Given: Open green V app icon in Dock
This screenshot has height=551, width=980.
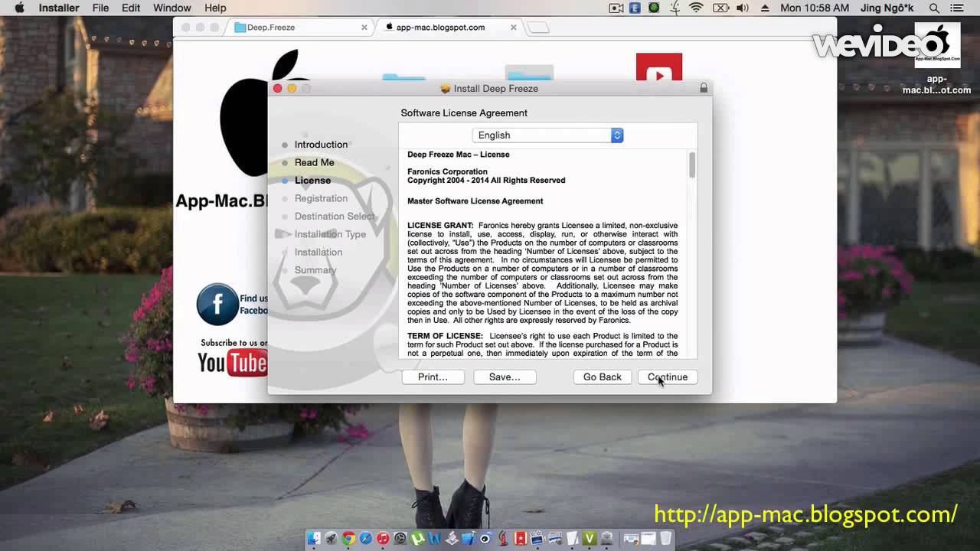Looking at the screenshot, I should point(590,539).
